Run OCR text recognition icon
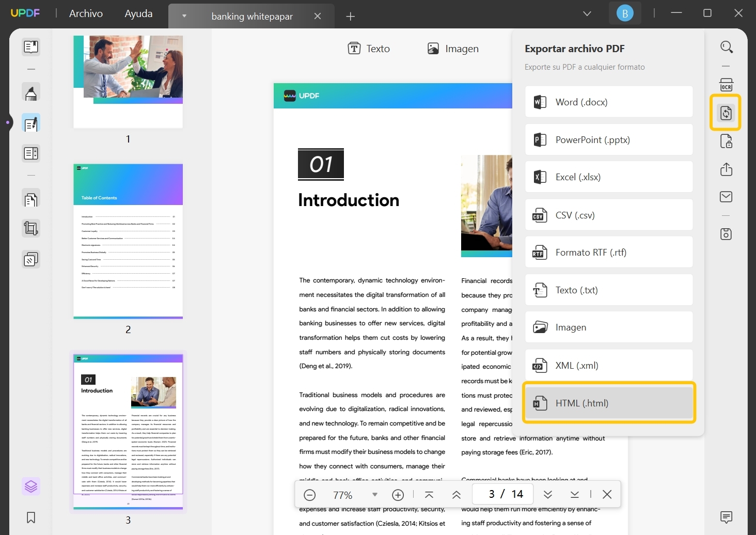The image size is (756, 535). coord(726,85)
